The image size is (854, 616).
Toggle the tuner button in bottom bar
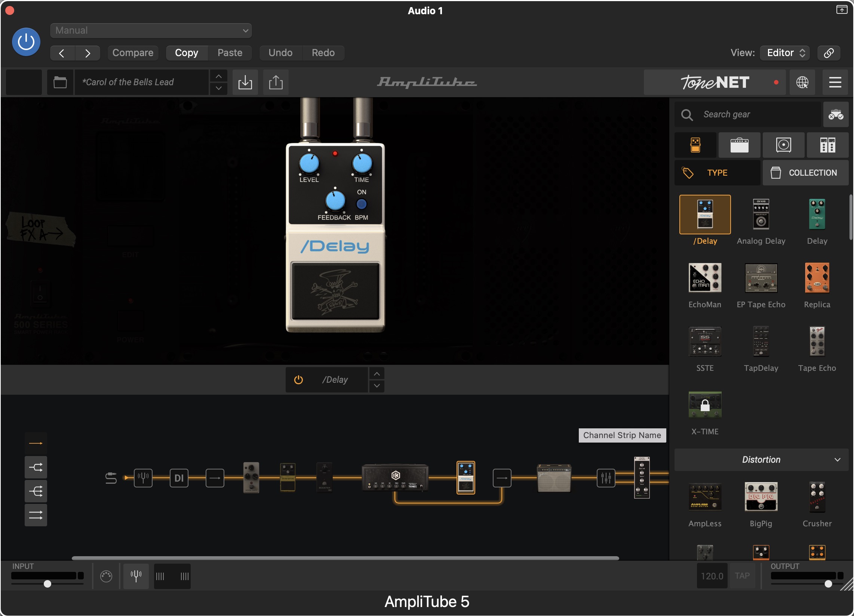point(136,576)
